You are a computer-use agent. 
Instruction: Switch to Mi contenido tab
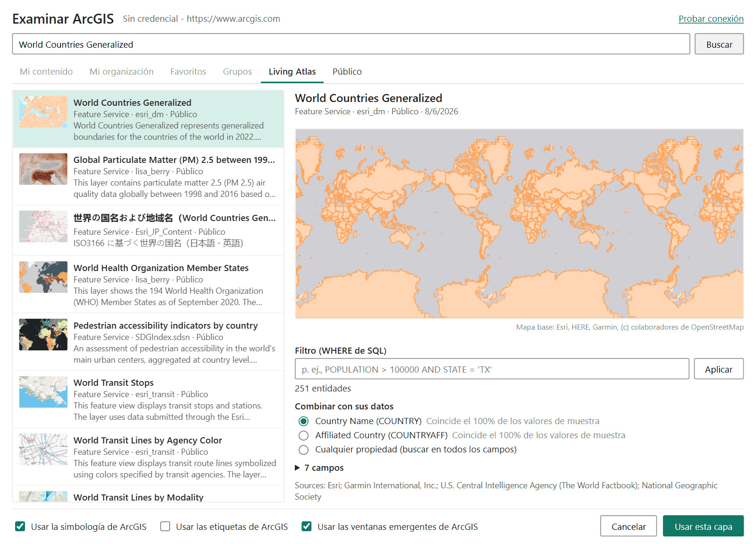click(x=46, y=71)
